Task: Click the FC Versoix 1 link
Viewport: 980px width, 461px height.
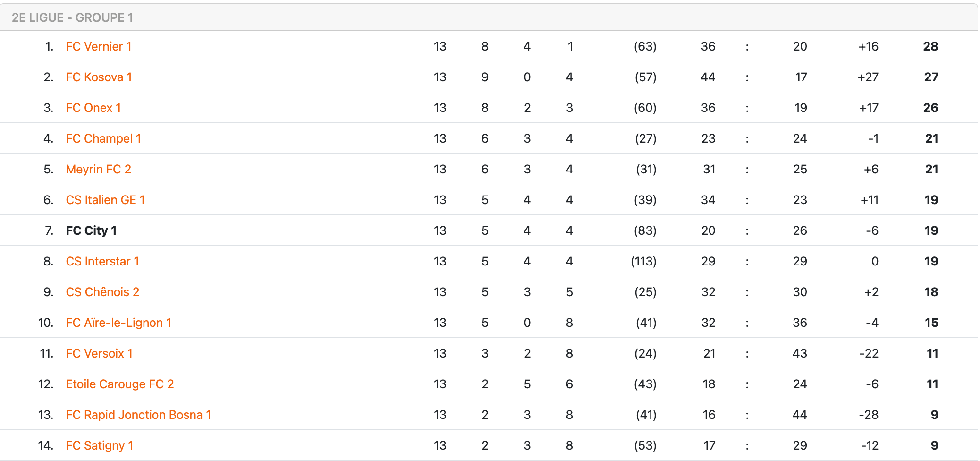Action: click(99, 353)
